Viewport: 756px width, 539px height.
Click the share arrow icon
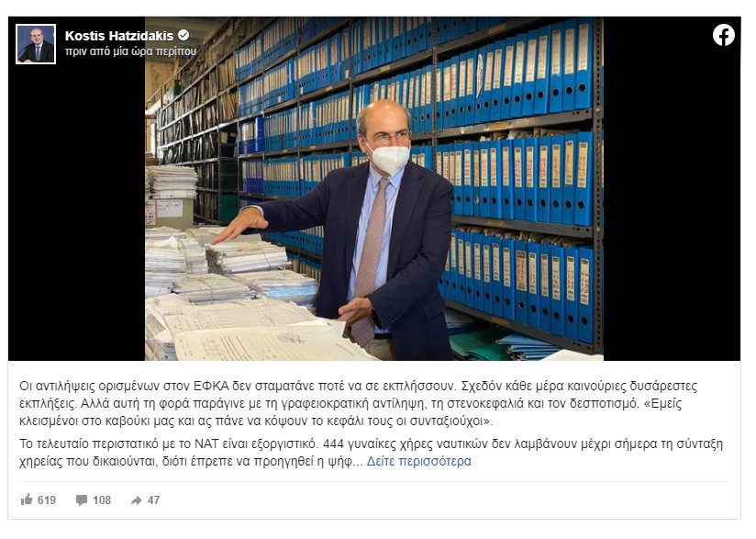tap(137, 500)
